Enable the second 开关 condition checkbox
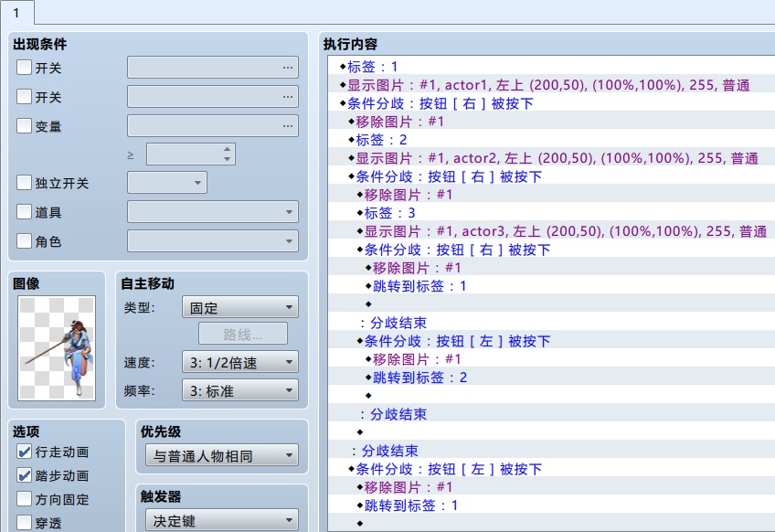775x532 pixels. [24, 96]
